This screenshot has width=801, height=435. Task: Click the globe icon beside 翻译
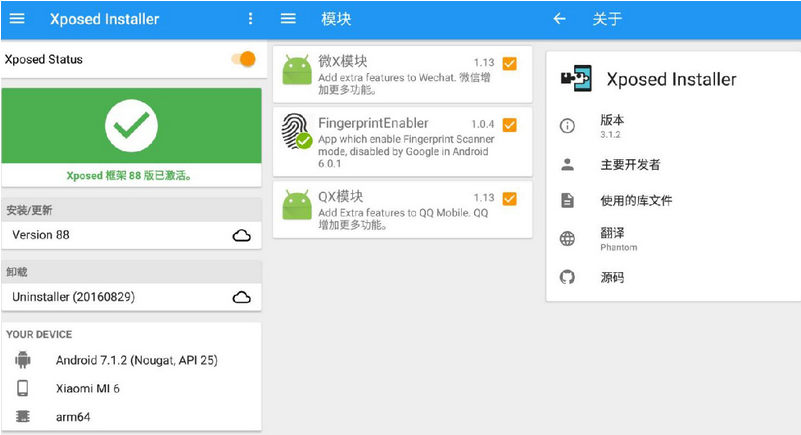[567, 238]
